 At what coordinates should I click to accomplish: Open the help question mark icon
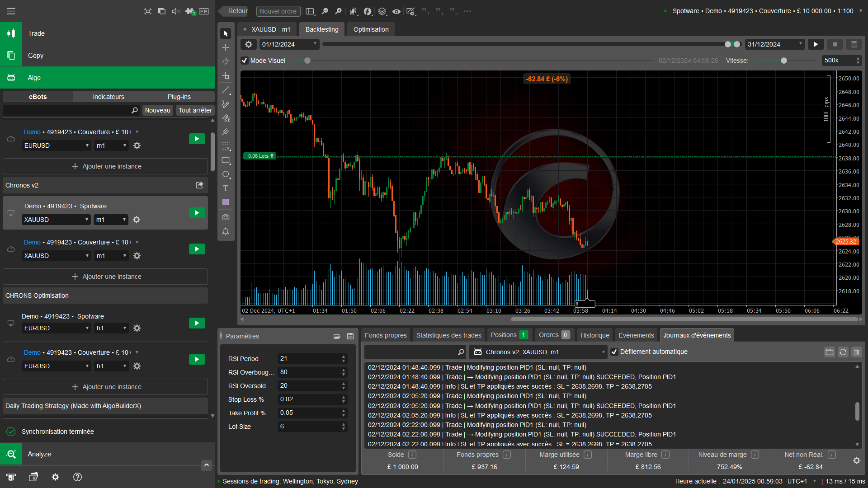(x=77, y=477)
